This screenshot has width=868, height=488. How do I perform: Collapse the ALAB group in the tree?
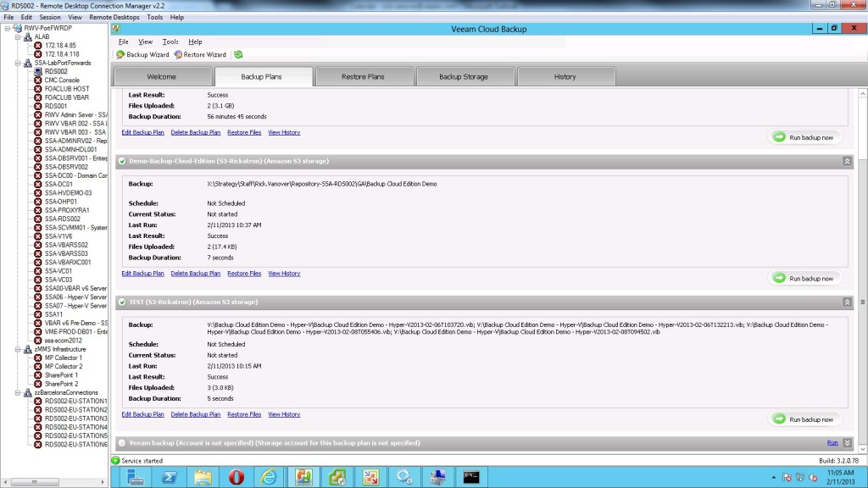tap(18, 37)
